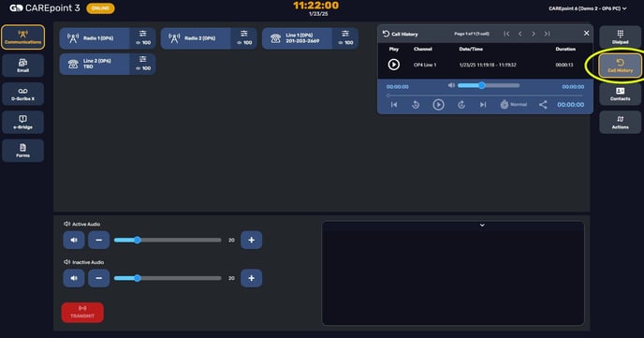Adjust the call playback volume slider

[x=489, y=85]
